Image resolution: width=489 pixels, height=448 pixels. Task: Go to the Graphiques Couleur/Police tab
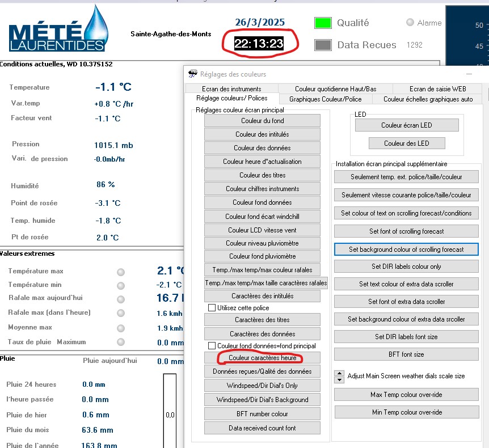[325, 99]
